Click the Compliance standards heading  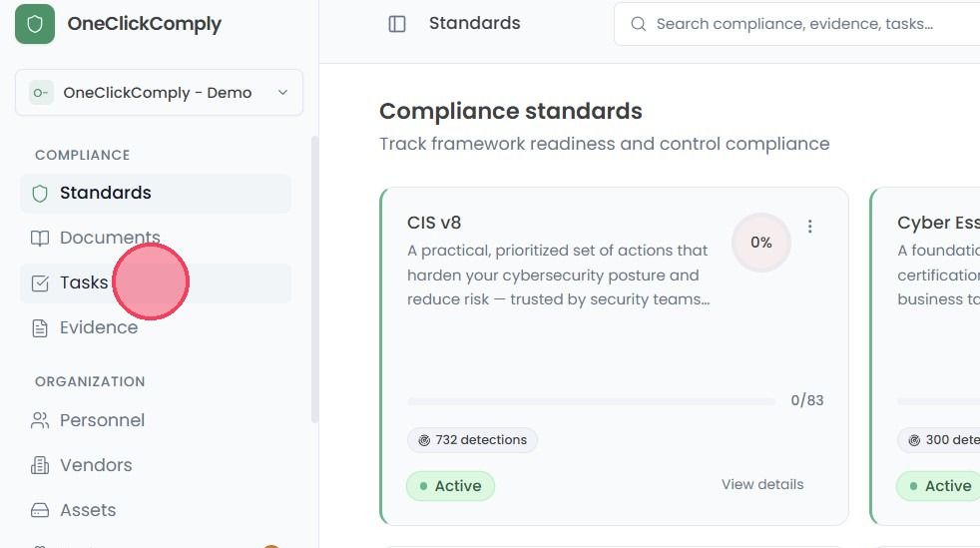[511, 111]
